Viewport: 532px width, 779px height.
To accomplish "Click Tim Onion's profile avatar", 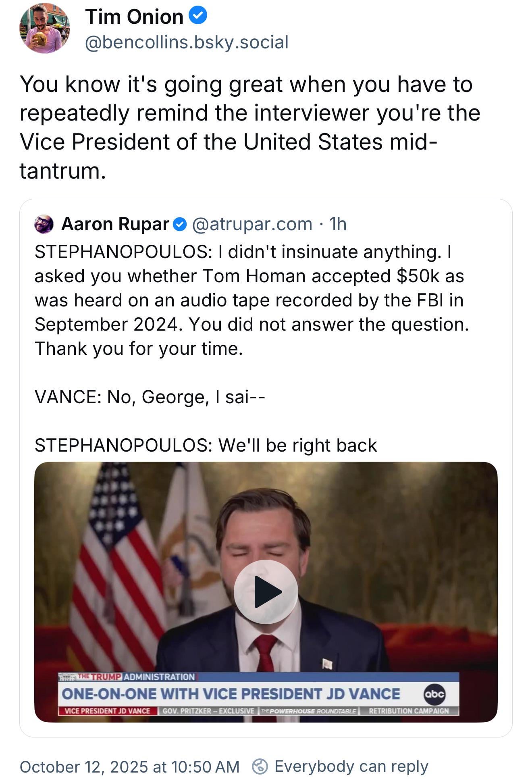I will [x=44, y=28].
